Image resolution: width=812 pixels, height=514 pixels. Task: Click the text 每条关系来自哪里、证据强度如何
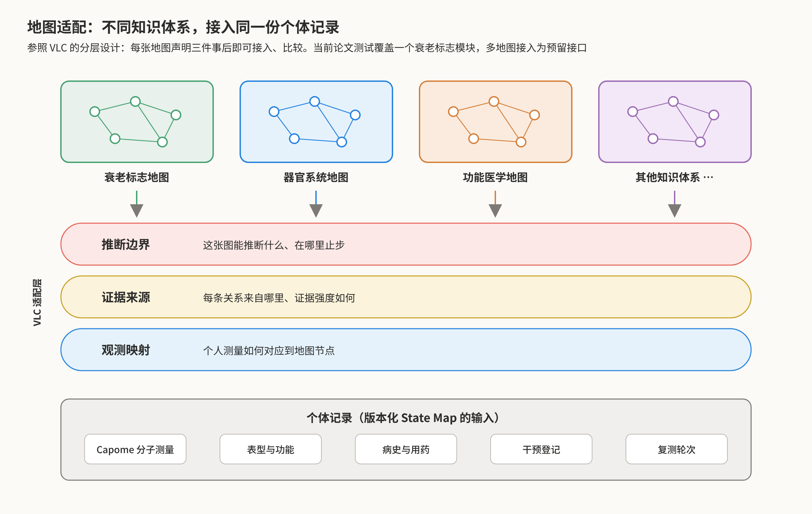(x=279, y=298)
